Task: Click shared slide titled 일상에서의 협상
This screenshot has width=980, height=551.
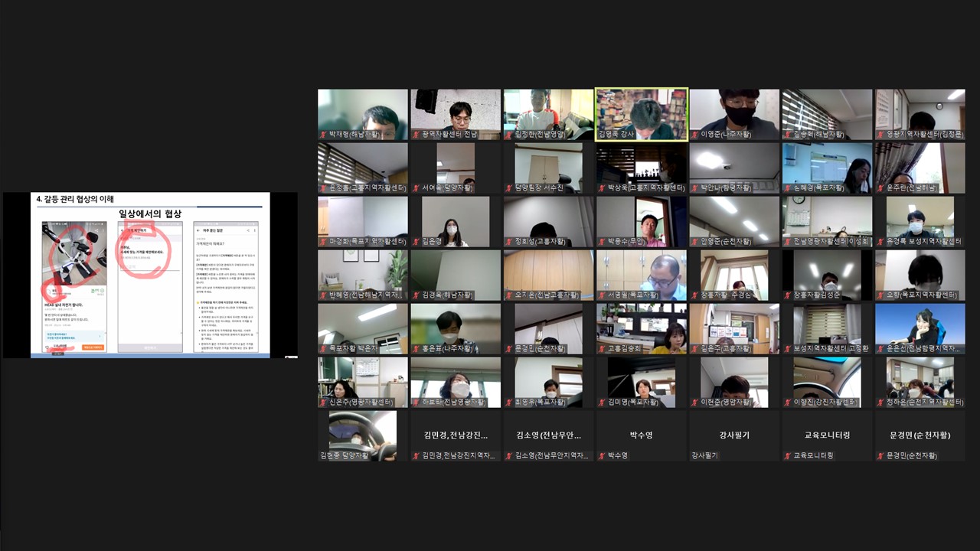Action: [150, 275]
